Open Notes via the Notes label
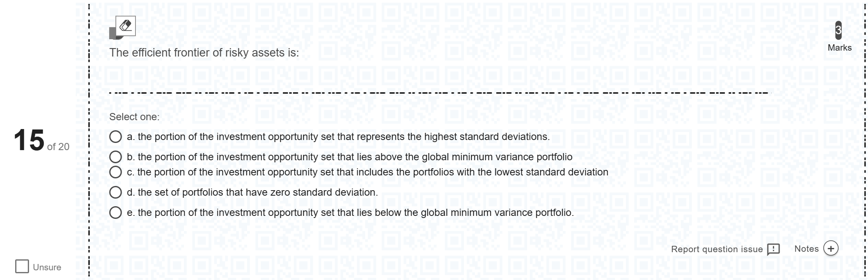This screenshot has height=280, width=868. pos(806,249)
